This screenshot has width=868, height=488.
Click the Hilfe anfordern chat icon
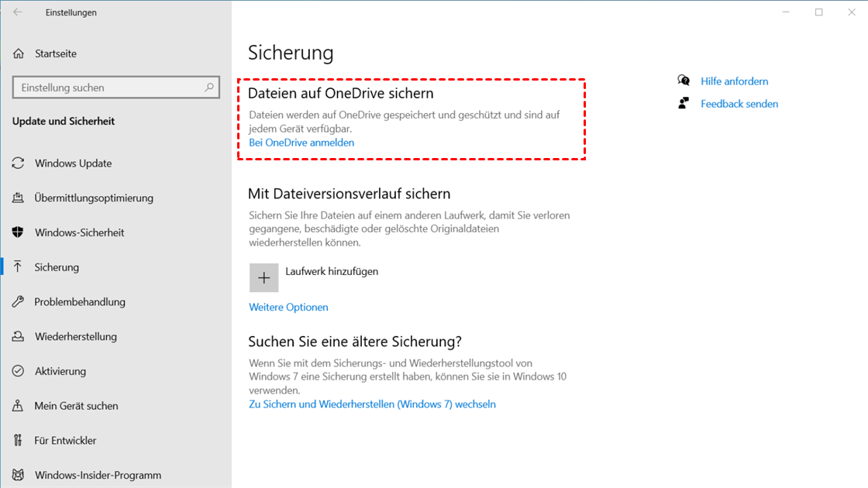(684, 81)
